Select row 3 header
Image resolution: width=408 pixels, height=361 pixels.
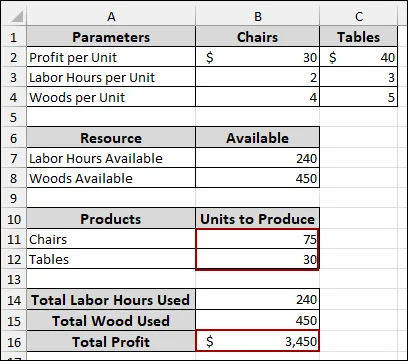(x=13, y=77)
